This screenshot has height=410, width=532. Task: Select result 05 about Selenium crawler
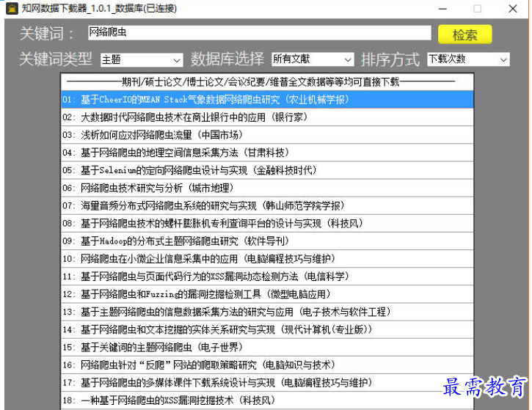267,170
